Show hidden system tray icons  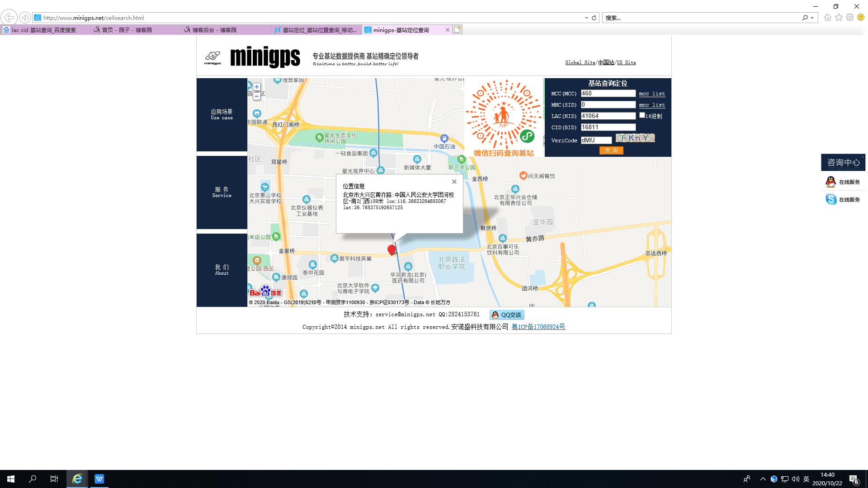(763, 479)
